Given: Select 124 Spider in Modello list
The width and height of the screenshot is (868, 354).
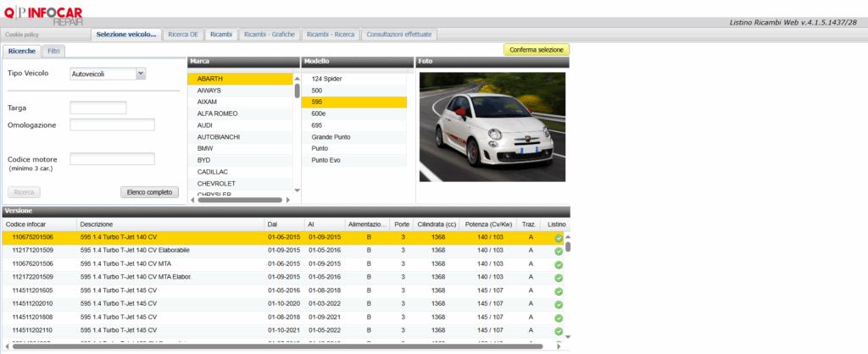Looking at the screenshot, I should pyautogui.click(x=354, y=79).
